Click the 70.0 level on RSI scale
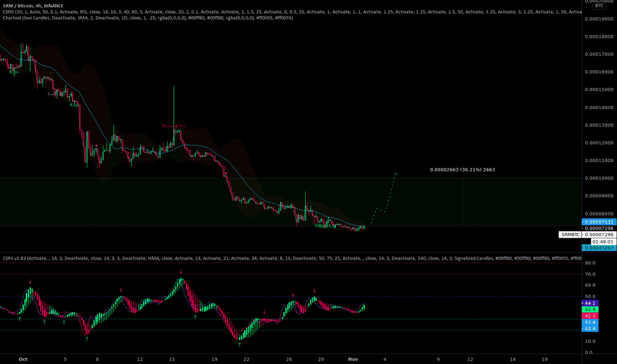The image size is (617, 364). pyautogui.click(x=591, y=274)
